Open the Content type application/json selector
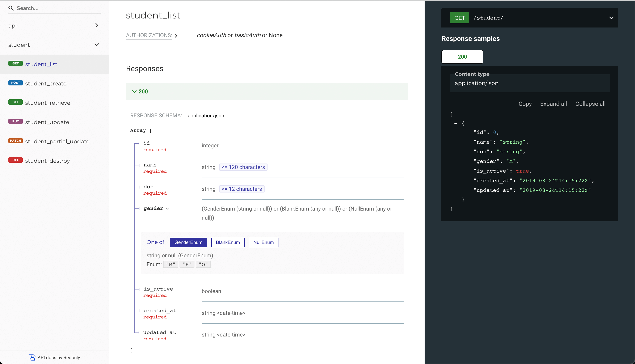The width and height of the screenshot is (635, 364). pos(530,83)
